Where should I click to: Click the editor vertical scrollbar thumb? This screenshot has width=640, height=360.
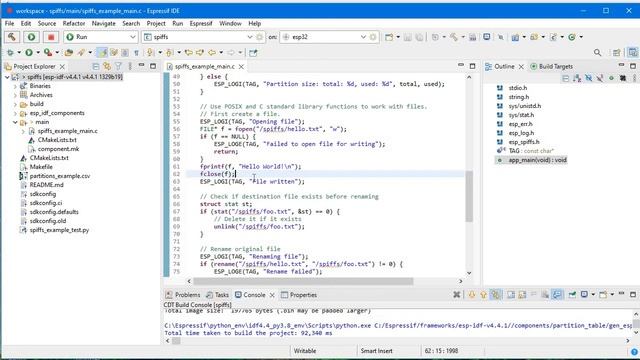click(x=469, y=196)
